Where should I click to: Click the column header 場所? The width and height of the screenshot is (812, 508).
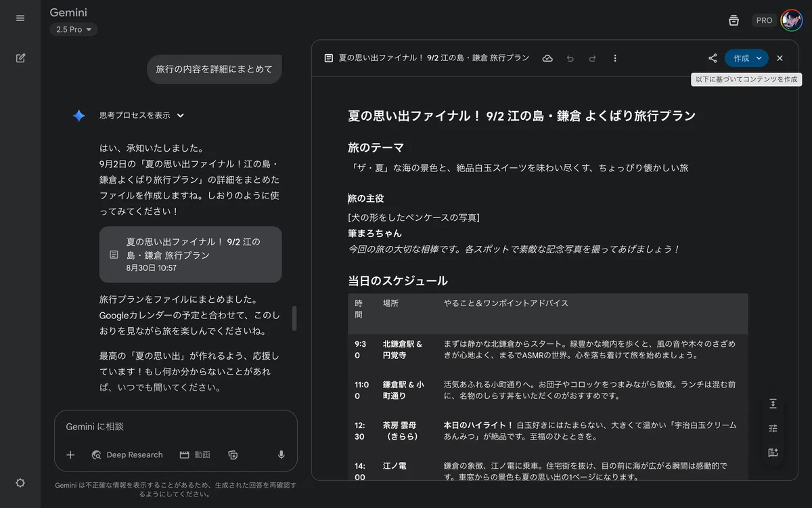(x=390, y=303)
